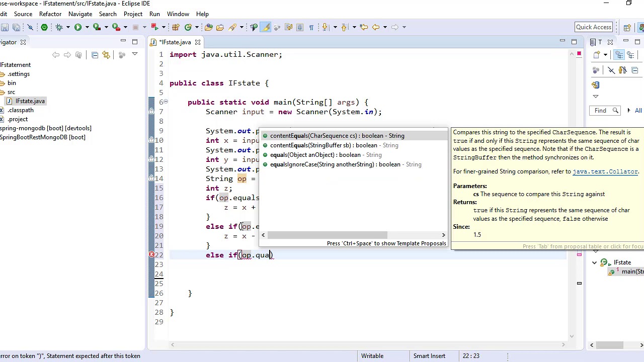The image size is (644, 362).
Task: Click the Search flashlight toolbar icon
Action: click(x=232, y=27)
